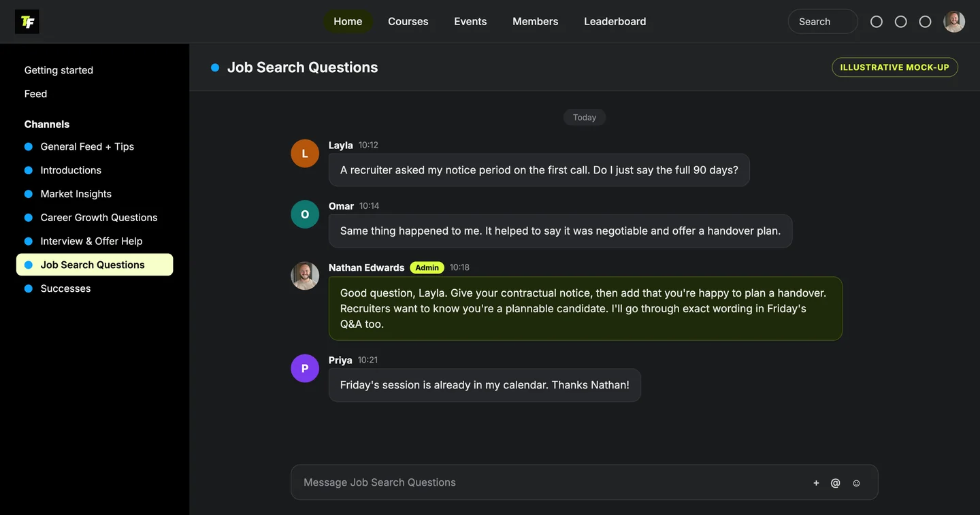
Task: Click the circle icon beside the Search field
Action: coord(877,22)
